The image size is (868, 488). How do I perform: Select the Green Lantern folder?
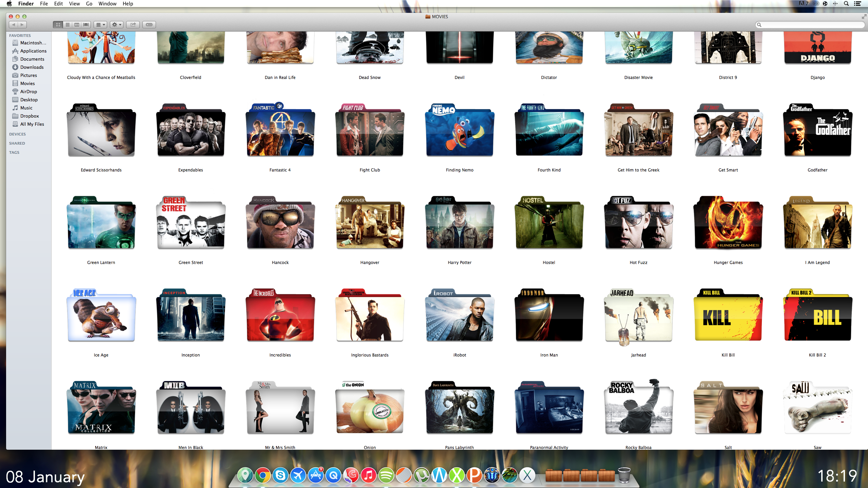pyautogui.click(x=101, y=223)
